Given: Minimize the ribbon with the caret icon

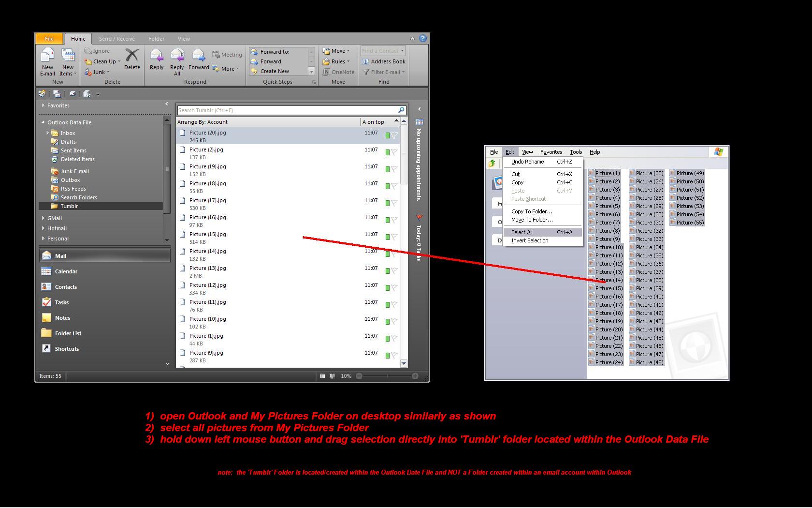Looking at the screenshot, I should coord(412,39).
